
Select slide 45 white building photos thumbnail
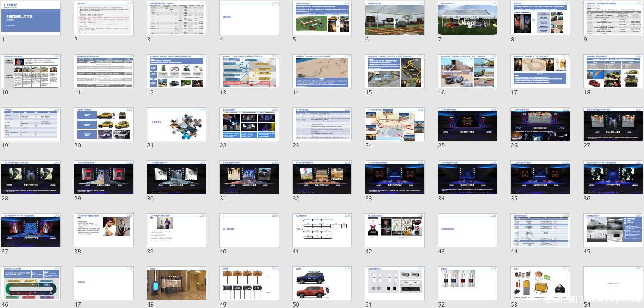[613, 230]
